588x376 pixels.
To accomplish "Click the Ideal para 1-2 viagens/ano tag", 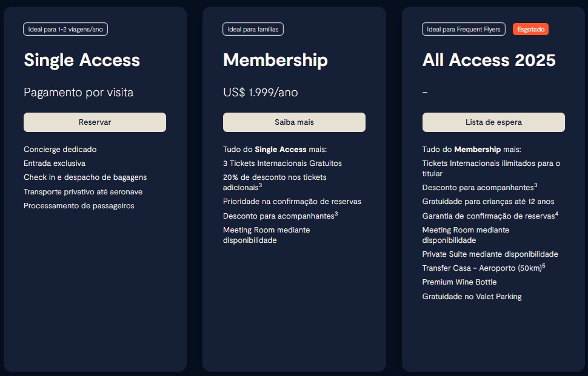I will 65,29.
